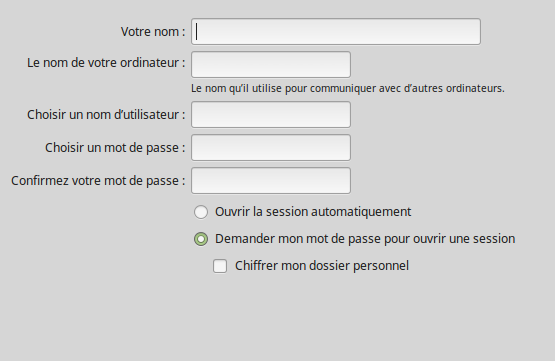Choose the require-password radio circle
Viewport: 555px width, 361px height.
pyautogui.click(x=201, y=239)
